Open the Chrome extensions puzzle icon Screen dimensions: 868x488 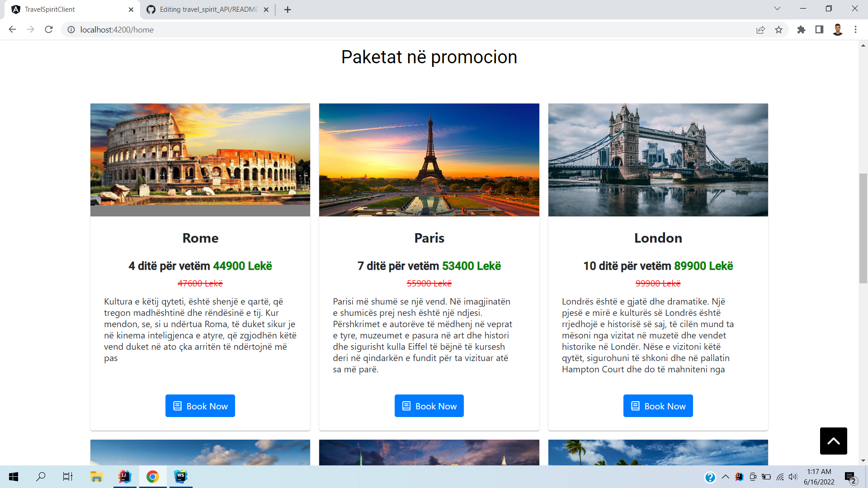coord(801,30)
